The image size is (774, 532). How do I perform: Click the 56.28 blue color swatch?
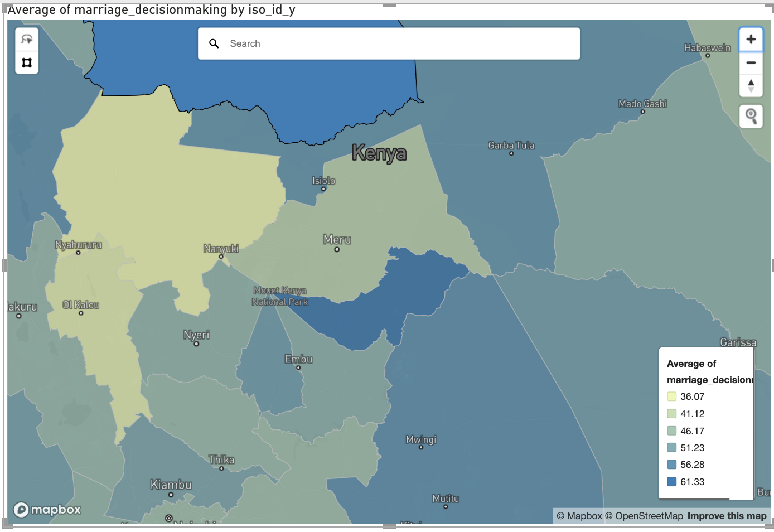[x=672, y=465]
